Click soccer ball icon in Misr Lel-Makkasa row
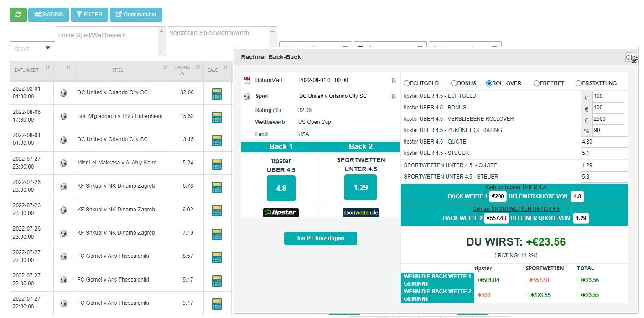The height and width of the screenshot is (318, 644). (x=63, y=163)
